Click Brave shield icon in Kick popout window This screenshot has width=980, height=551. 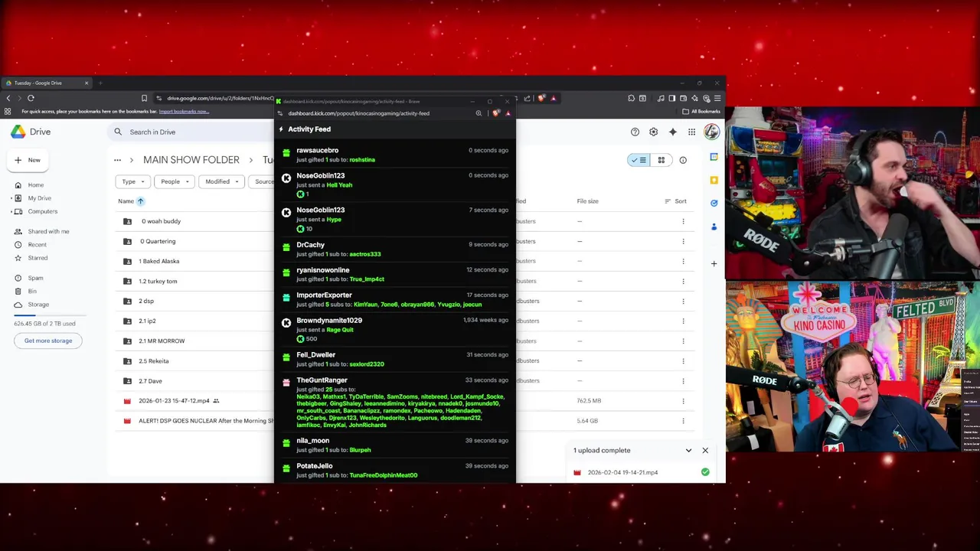coord(496,113)
